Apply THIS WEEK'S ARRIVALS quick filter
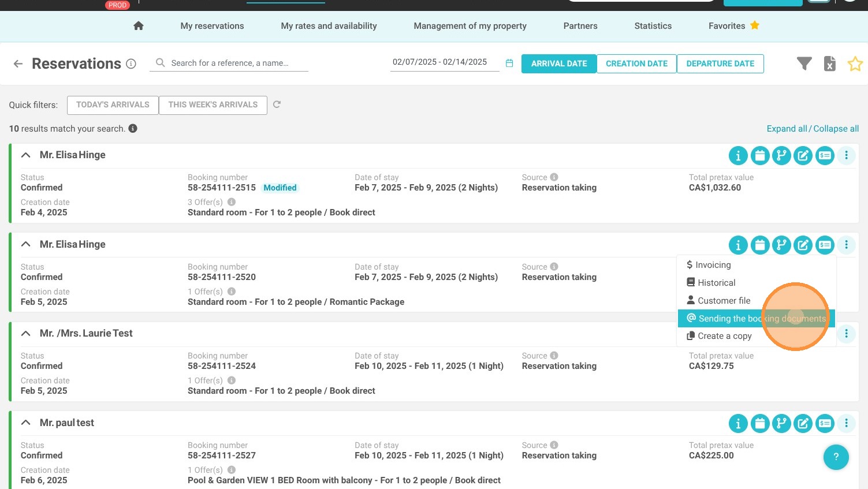Image resolution: width=868 pixels, height=489 pixels. coord(213,105)
